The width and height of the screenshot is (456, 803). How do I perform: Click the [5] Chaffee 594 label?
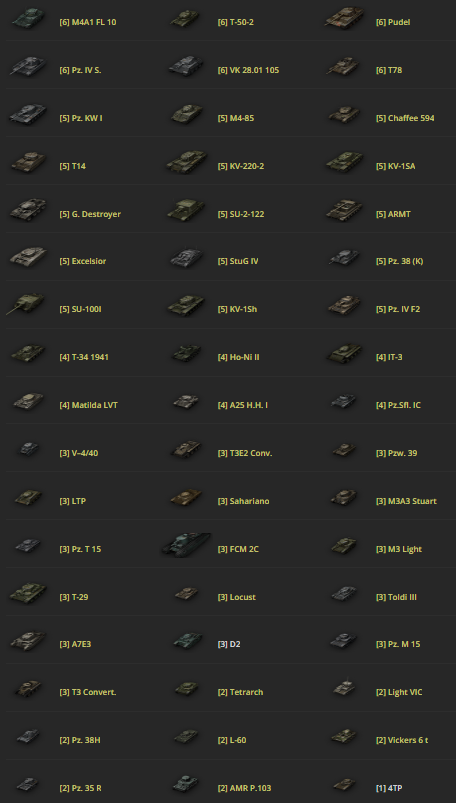pyautogui.click(x=405, y=118)
